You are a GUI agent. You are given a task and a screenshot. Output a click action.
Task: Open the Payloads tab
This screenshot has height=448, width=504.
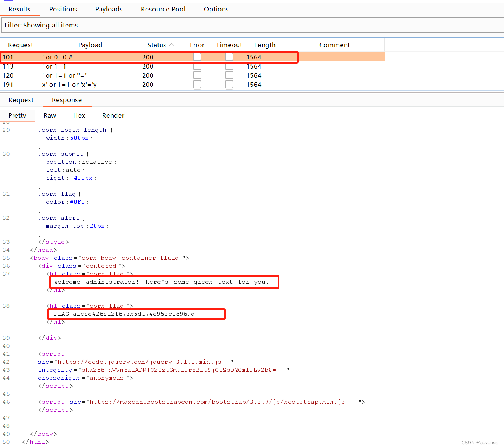pyautogui.click(x=109, y=9)
